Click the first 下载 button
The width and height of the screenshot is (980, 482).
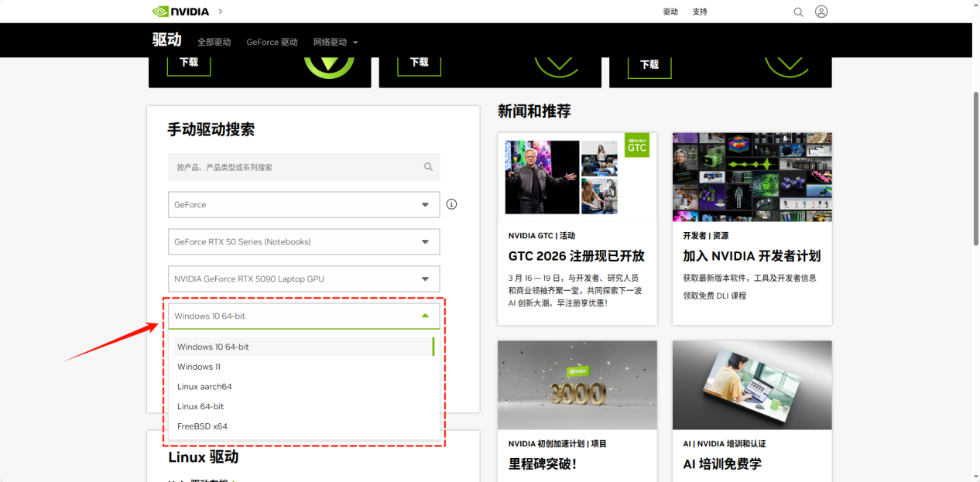click(x=189, y=63)
